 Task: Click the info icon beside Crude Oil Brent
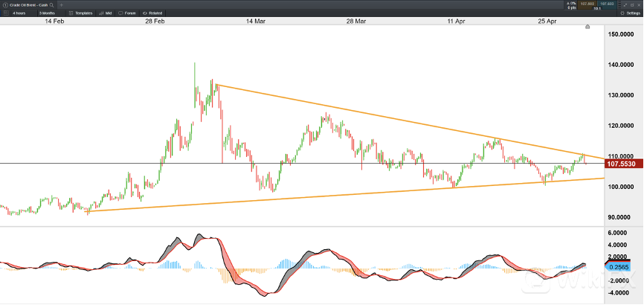coord(4,5)
